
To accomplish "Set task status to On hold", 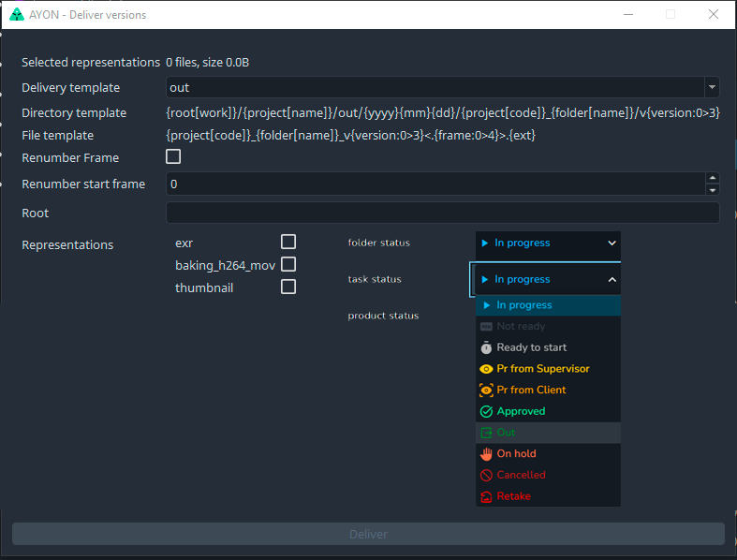I will (548, 454).
